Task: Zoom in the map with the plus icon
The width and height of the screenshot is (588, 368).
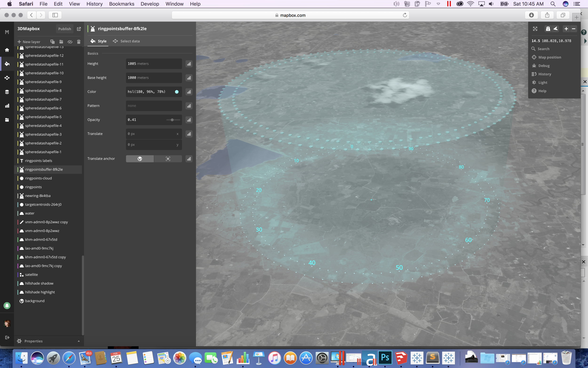Action: click(566, 29)
